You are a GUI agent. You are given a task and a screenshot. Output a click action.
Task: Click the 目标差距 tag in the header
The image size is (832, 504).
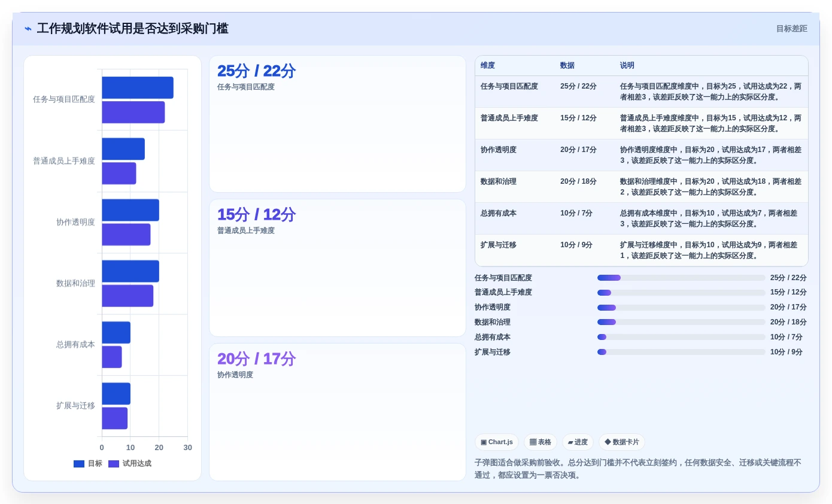(x=791, y=29)
